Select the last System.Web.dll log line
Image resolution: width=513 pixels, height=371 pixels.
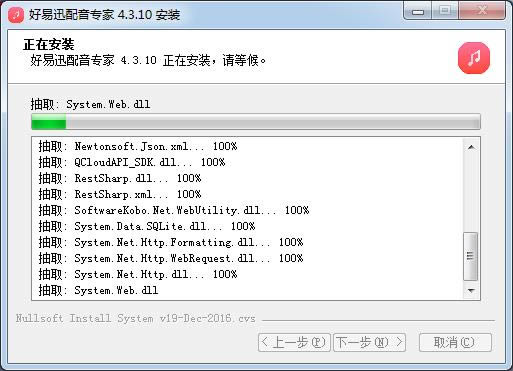point(98,290)
